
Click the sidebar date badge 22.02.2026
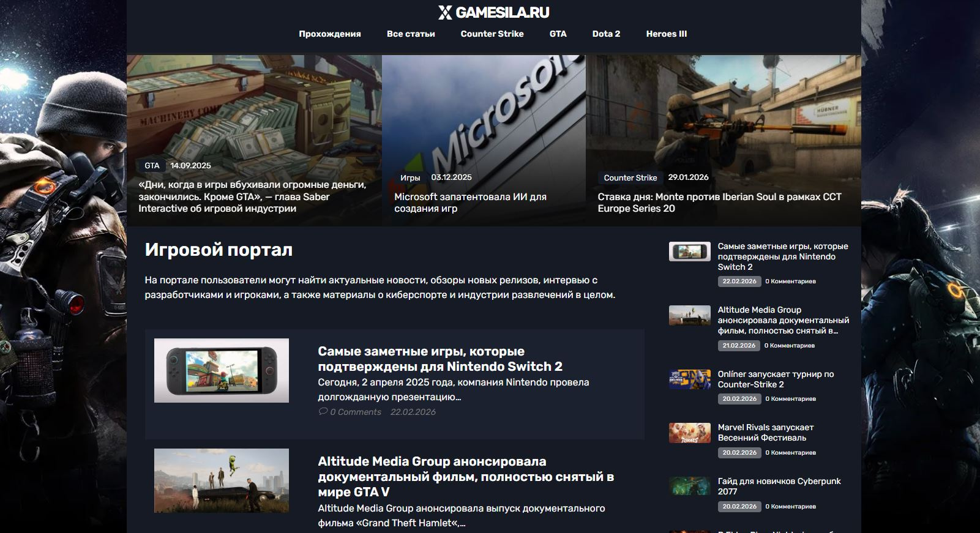click(739, 281)
